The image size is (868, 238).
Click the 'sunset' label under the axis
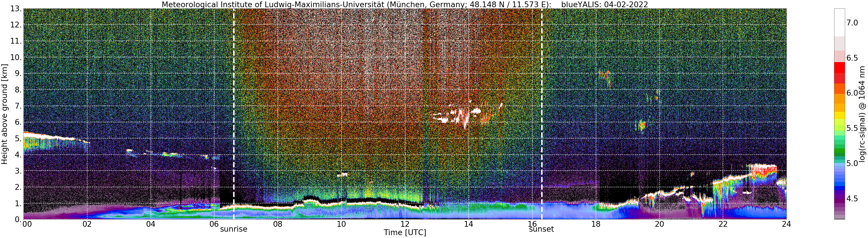pos(541,229)
